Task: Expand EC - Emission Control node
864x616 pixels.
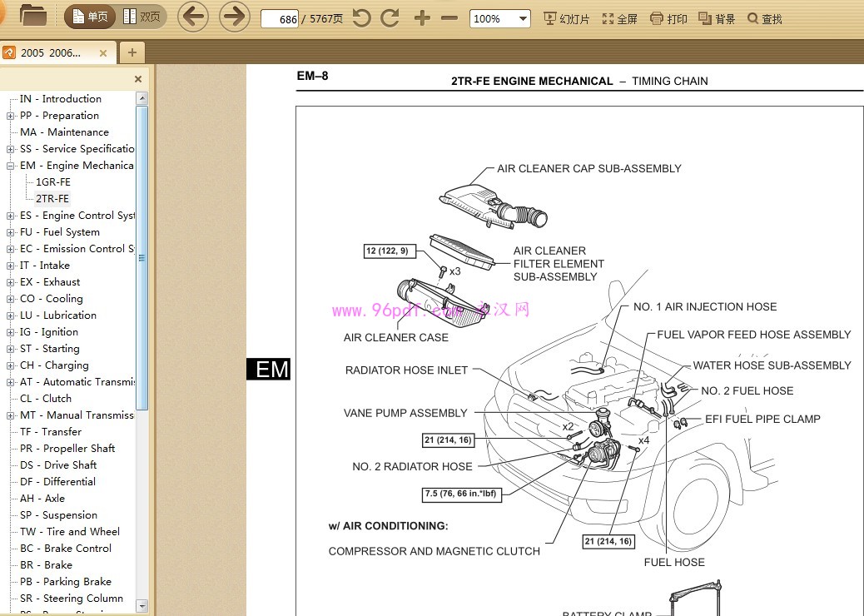Action: click(10, 249)
